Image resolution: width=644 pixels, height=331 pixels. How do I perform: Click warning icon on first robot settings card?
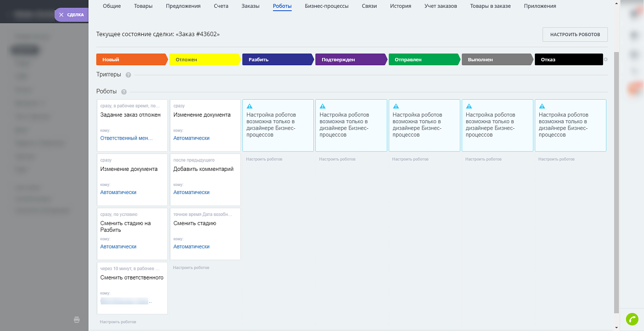click(250, 106)
